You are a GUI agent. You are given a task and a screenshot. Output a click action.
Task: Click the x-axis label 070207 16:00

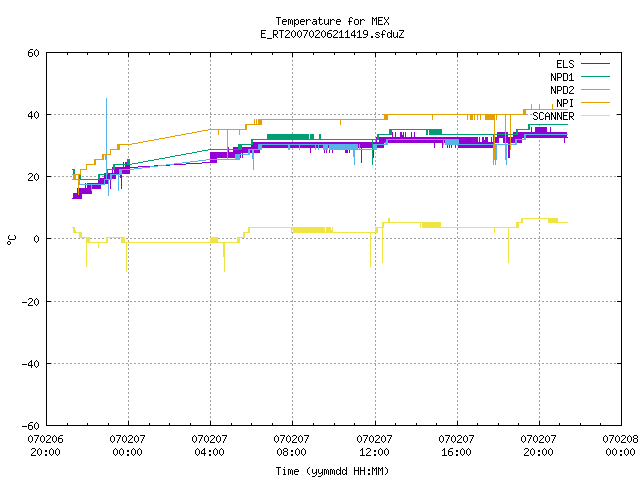point(456,446)
